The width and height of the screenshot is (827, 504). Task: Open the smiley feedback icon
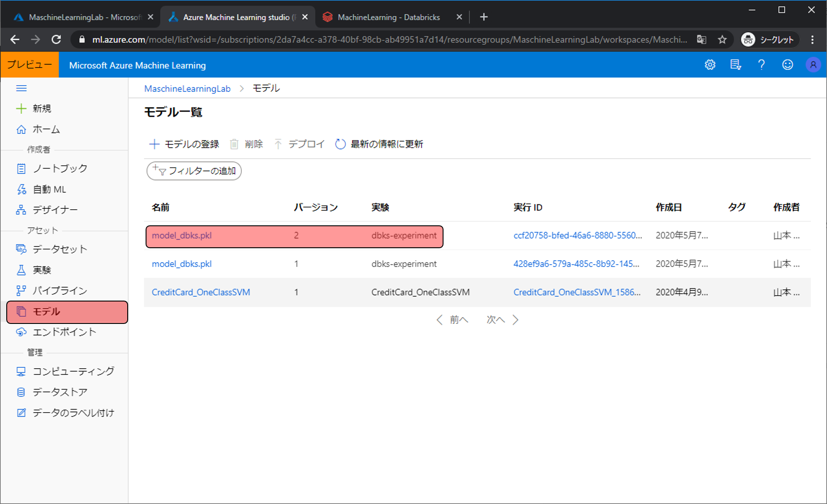787,65
